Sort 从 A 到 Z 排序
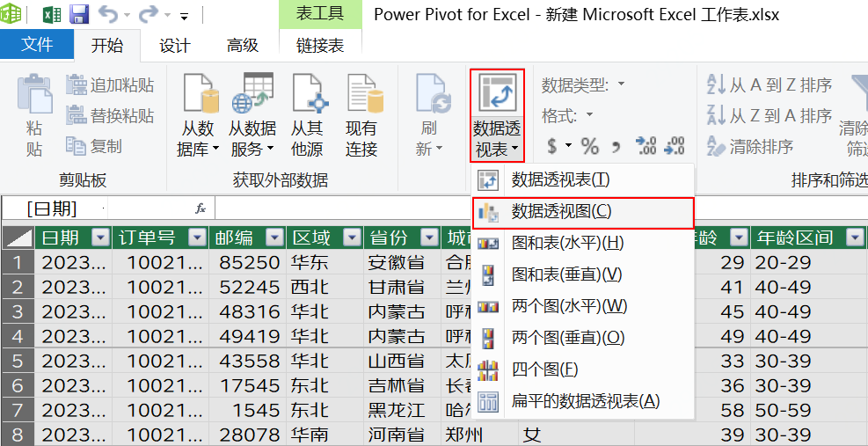 (x=770, y=85)
